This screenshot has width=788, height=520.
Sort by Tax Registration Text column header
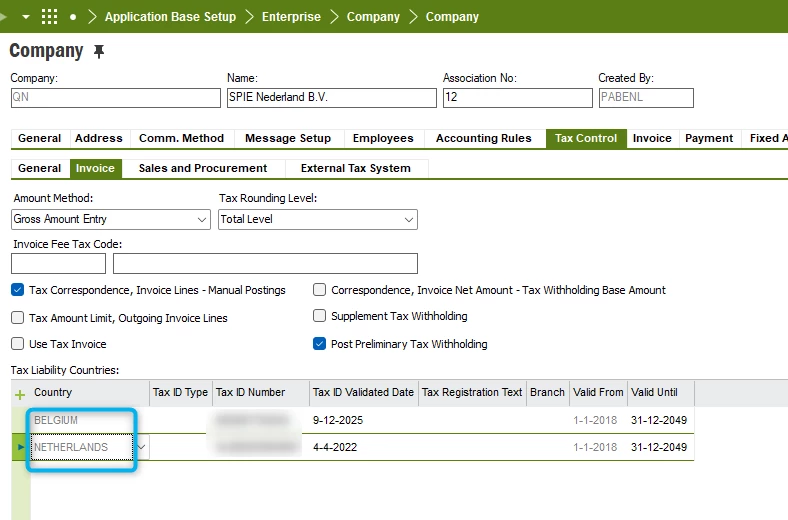coord(472,392)
